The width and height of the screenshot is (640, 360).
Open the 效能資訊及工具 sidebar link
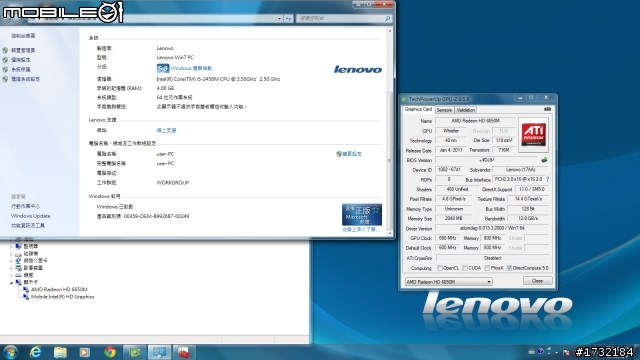click(28, 225)
